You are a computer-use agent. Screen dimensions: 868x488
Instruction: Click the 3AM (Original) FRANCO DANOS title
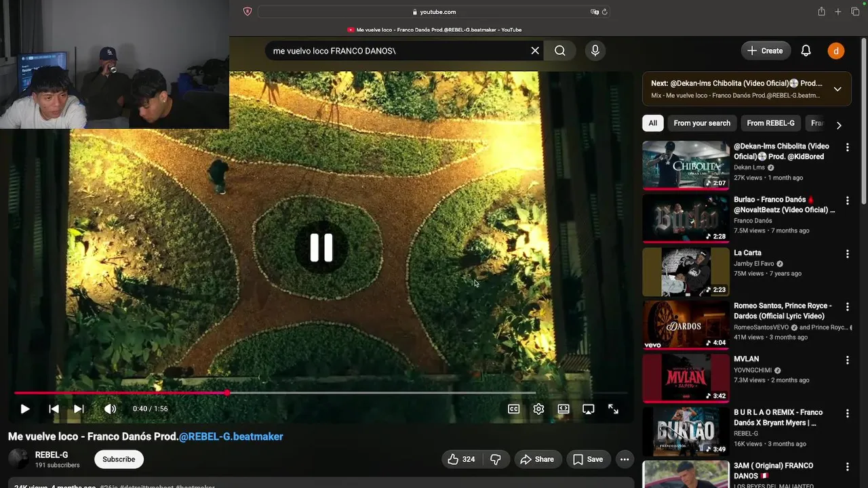click(774, 470)
